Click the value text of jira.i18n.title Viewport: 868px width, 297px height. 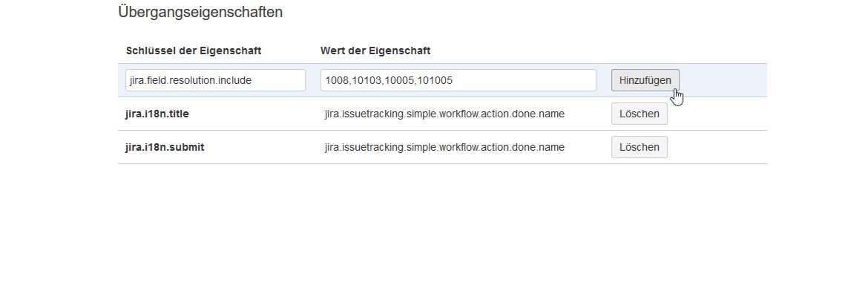pyautogui.click(x=444, y=114)
